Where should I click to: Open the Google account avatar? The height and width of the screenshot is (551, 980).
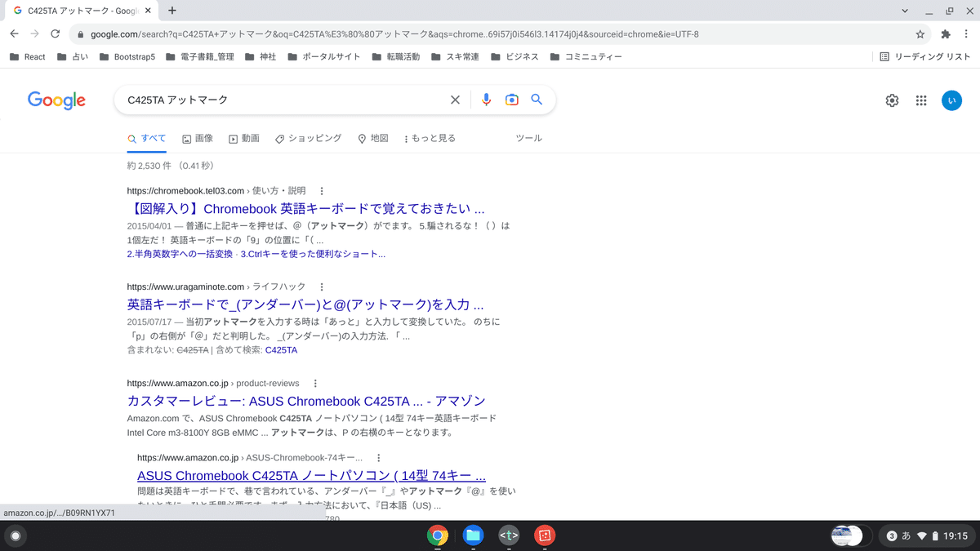click(951, 100)
